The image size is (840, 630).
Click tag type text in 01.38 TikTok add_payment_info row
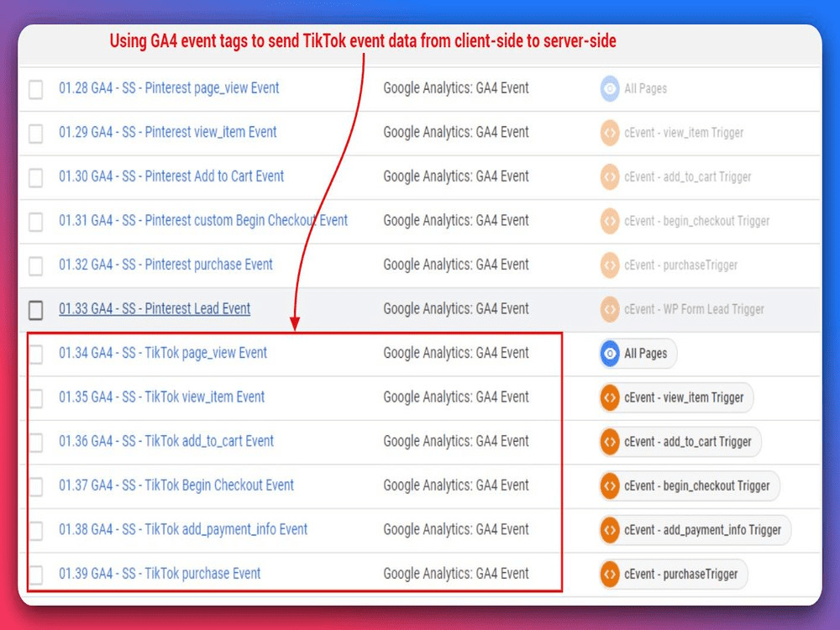pos(456,529)
